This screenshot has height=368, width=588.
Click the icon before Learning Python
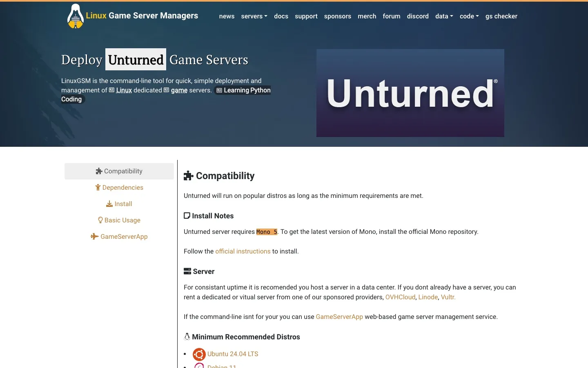[x=219, y=90]
